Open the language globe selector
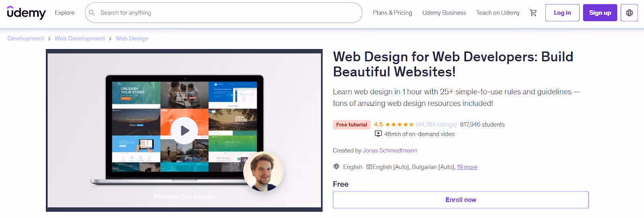Viewport: 644px width, 218px height. 630,13
